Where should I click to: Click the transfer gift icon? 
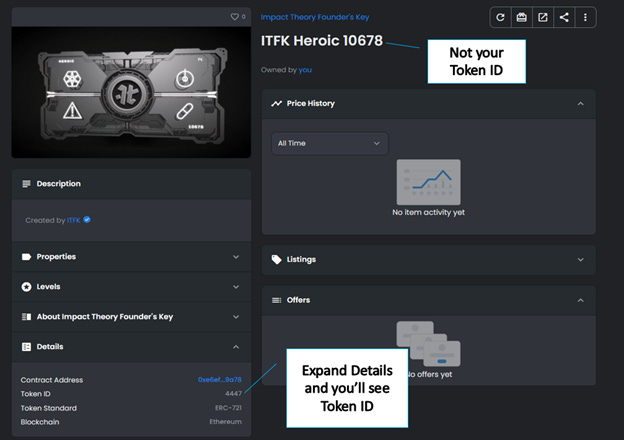coord(521,17)
